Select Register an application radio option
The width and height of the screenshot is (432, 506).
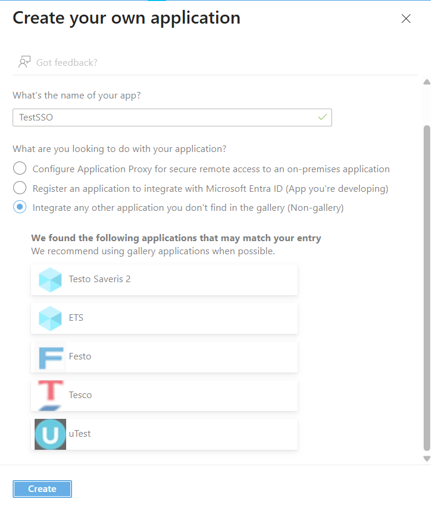(20, 188)
